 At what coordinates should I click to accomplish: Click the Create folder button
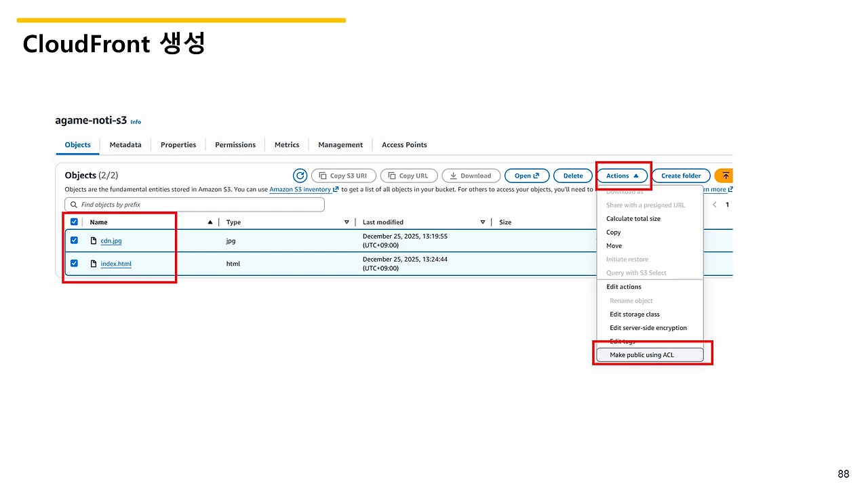(681, 176)
